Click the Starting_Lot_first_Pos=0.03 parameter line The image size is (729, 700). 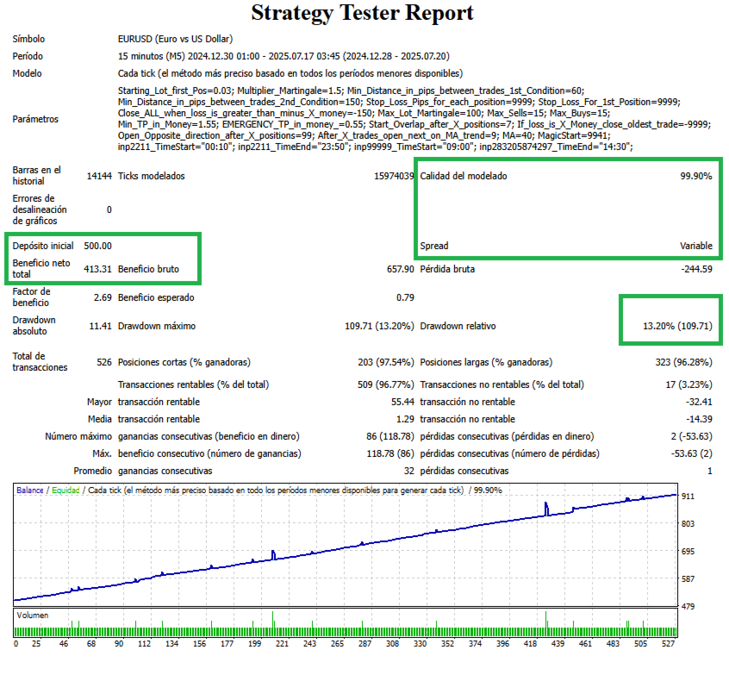tap(351, 91)
